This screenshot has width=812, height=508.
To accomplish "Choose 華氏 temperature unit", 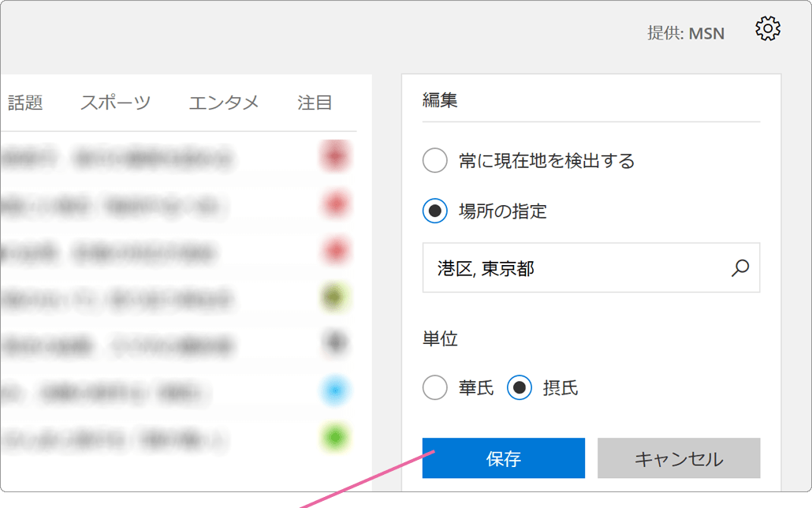I will (x=435, y=387).
